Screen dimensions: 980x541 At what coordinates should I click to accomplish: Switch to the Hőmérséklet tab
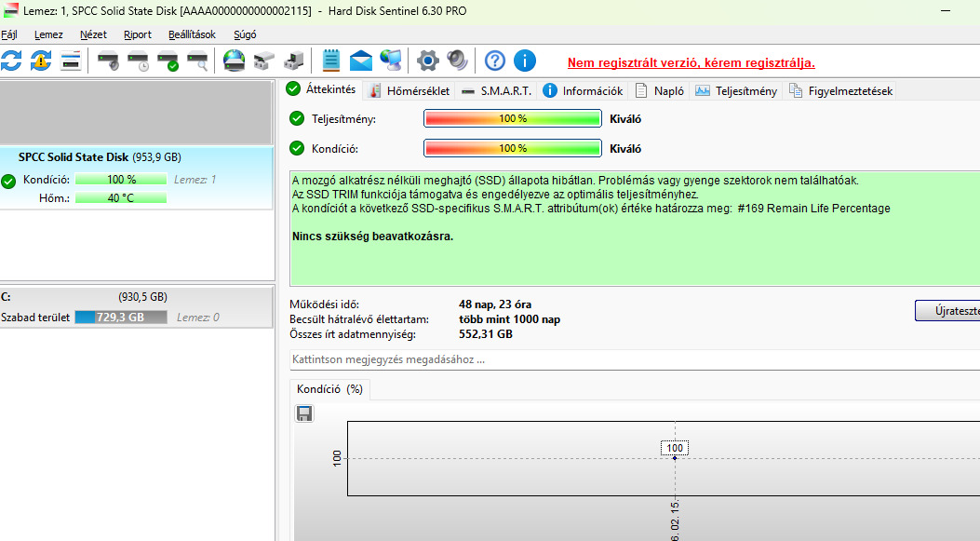[x=409, y=90]
